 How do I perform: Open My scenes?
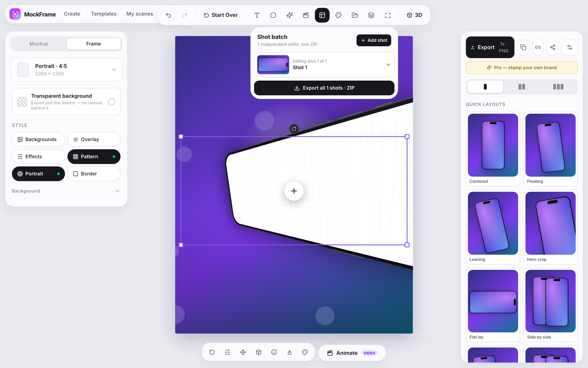pos(140,14)
